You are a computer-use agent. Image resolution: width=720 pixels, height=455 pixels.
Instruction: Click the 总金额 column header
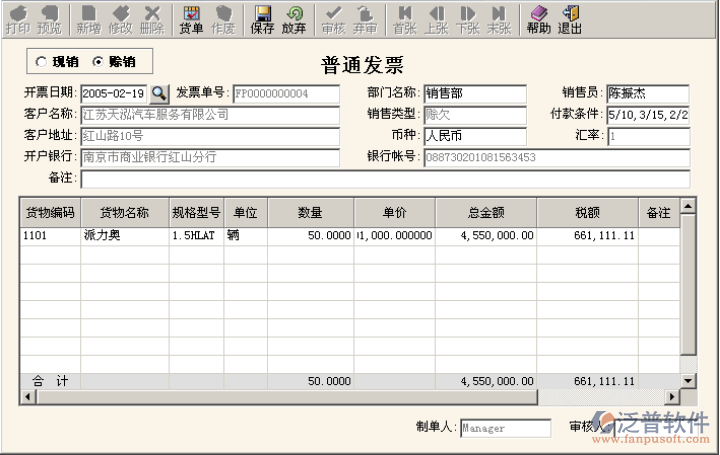(486, 212)
